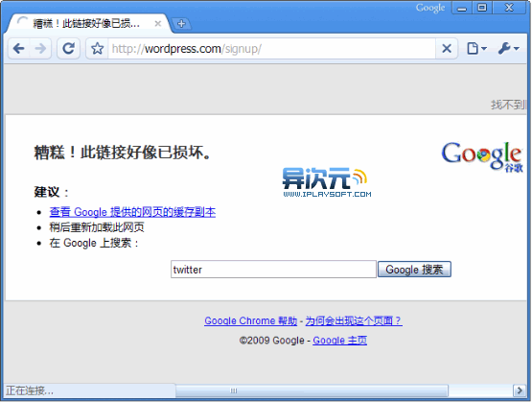Click the Google 搜索 button
The height and width of the screenshot is (402, 532).
point(414,270)
